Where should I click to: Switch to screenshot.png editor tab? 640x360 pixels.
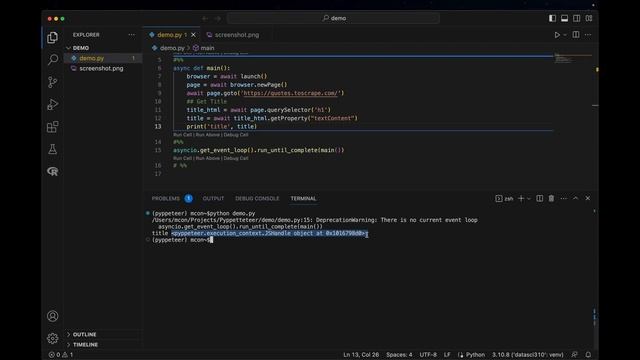pos(233,35)
